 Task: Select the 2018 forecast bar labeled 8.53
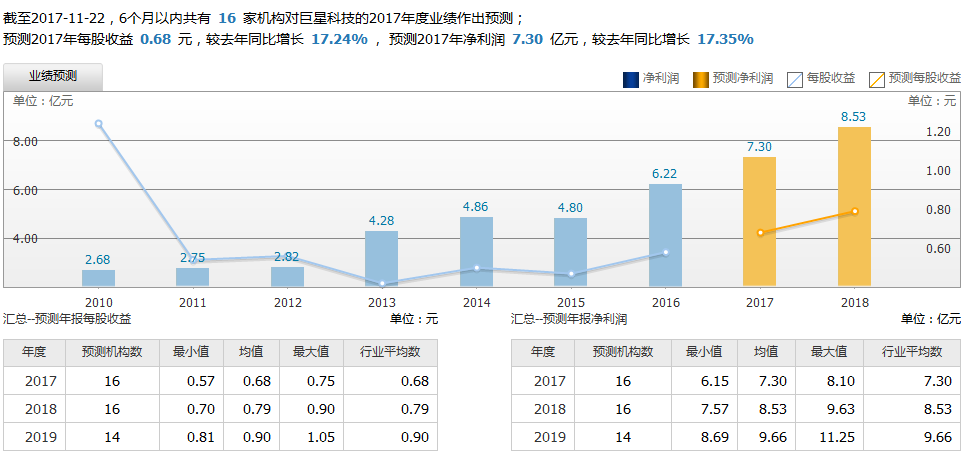pyautogui.click(x=855, y=207)
